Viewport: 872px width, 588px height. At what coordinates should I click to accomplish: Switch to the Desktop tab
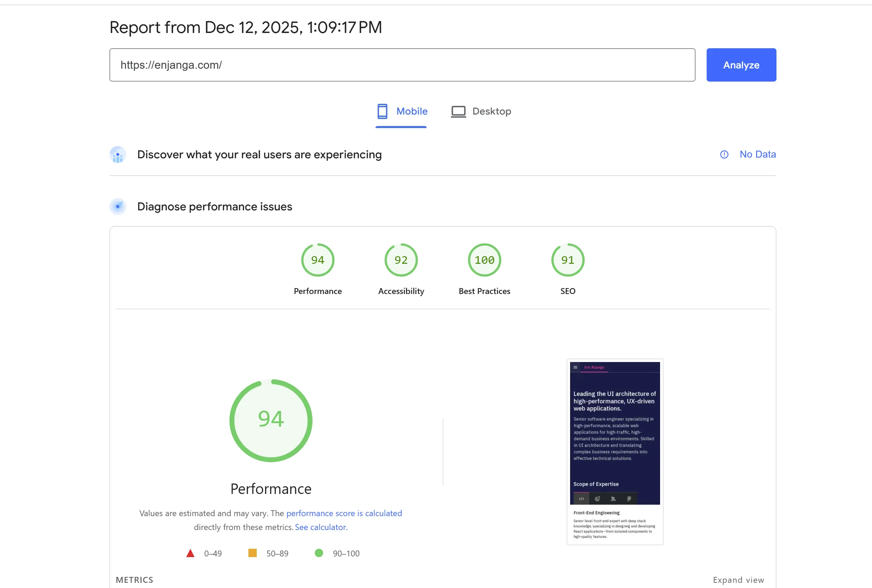click(481, 112)
